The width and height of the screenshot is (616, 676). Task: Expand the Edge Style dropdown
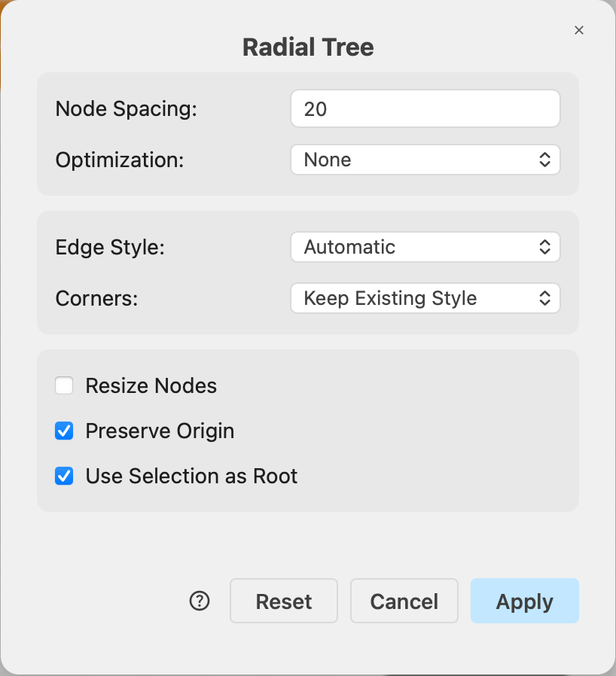[x=425, y=247]
